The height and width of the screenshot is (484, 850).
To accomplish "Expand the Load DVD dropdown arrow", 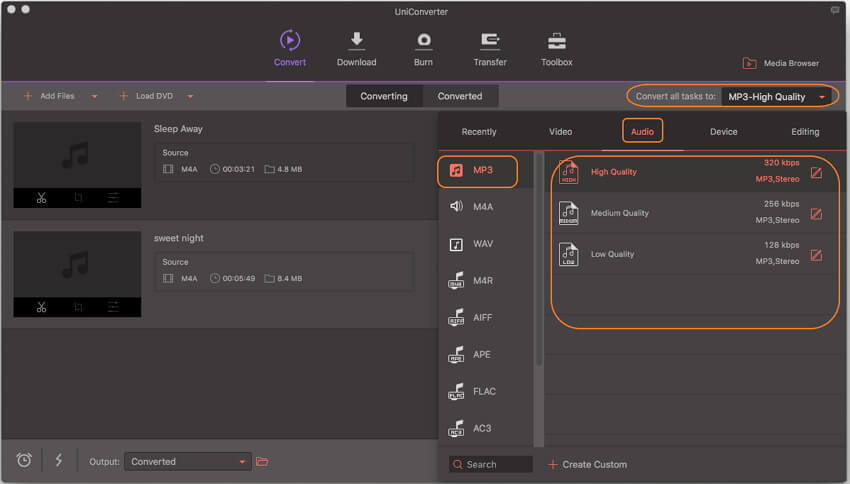I will pos(190,96).
